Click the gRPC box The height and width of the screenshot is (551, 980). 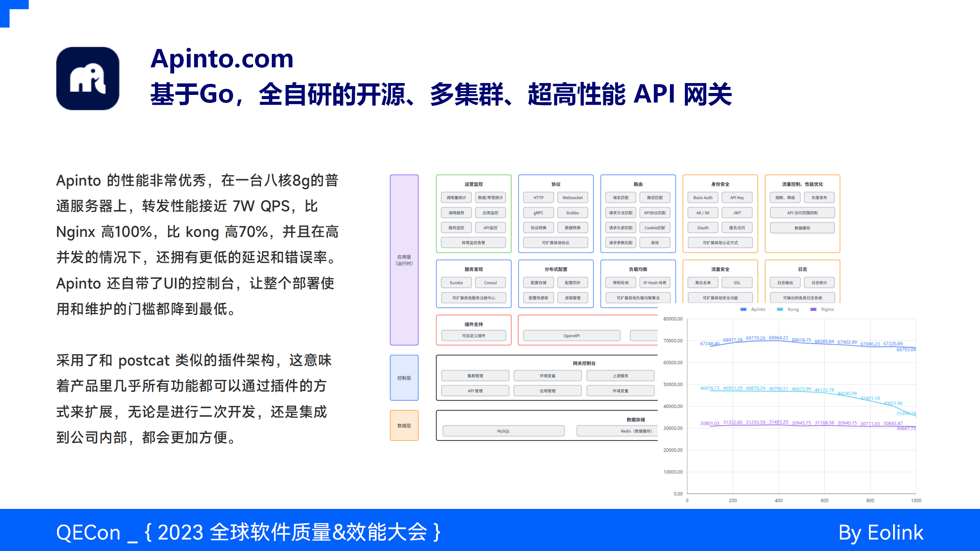click(x=538, y=213)
